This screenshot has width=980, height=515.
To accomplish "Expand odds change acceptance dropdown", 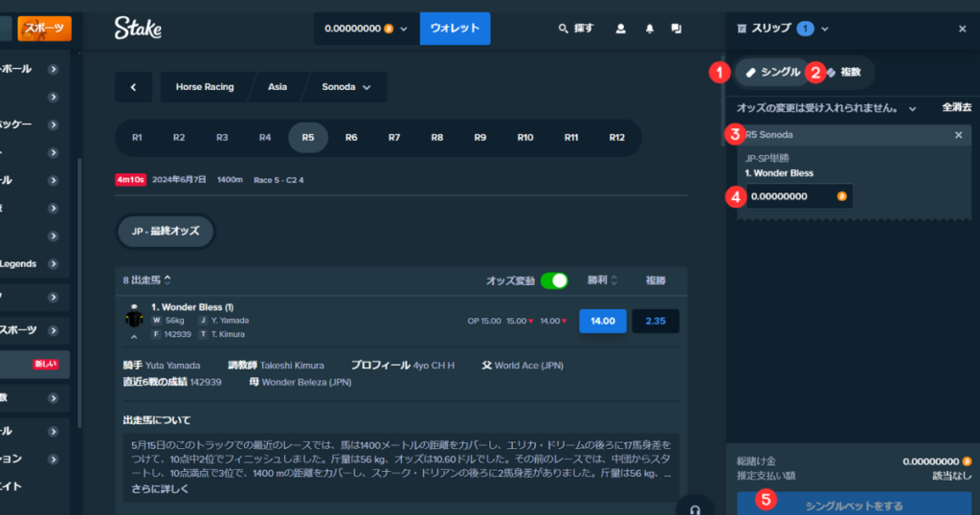I will point(912,109).
